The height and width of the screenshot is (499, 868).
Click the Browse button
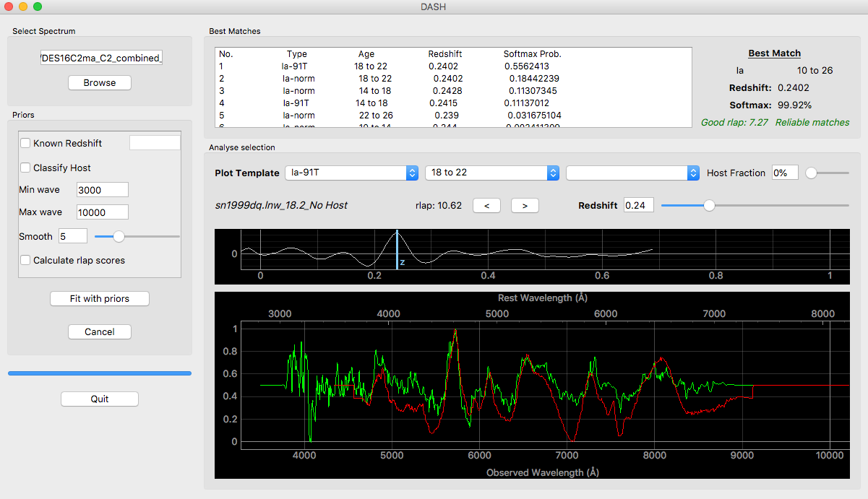(100, 82)
